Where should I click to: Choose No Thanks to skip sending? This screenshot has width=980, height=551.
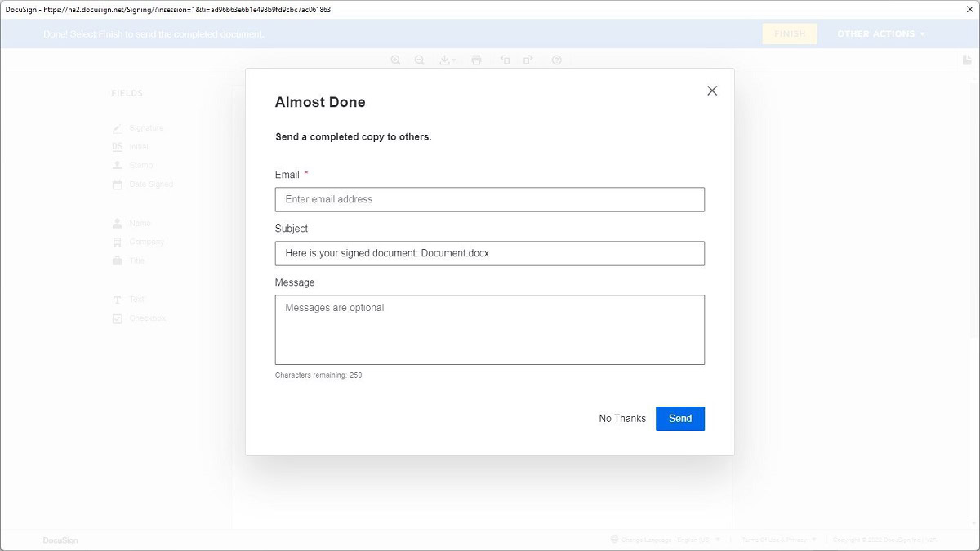[x=622, y=419]
